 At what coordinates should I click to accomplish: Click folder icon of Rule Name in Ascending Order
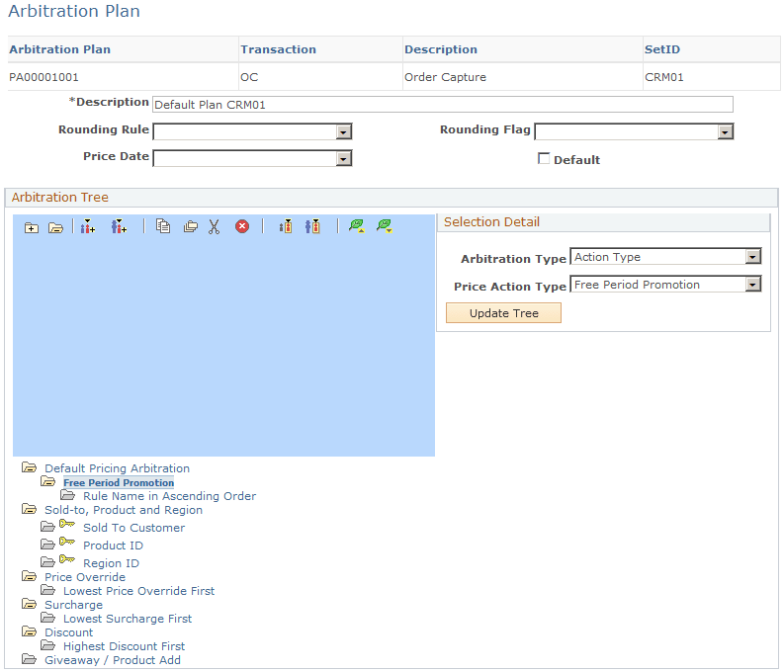tap(67, 495)
